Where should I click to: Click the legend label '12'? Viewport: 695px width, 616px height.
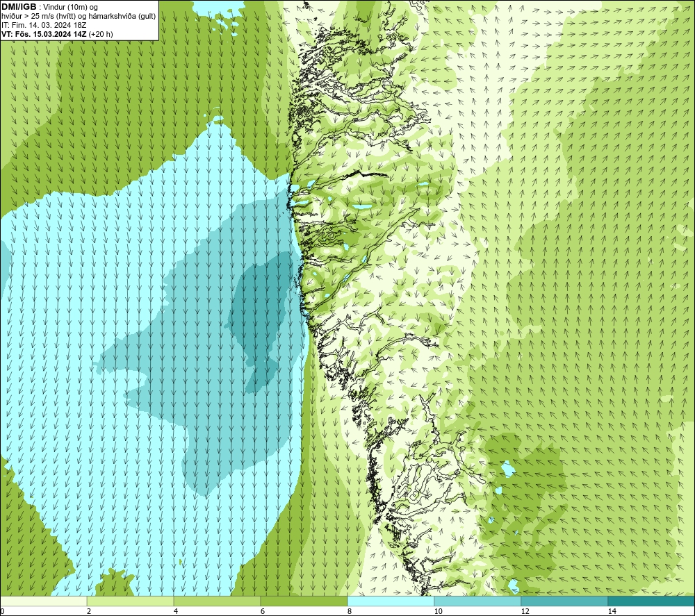(x=525, y=611)
